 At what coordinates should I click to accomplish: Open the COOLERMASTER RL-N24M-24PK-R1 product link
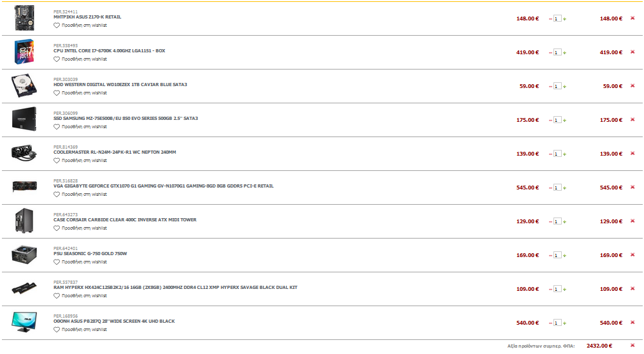click(115, 152)
